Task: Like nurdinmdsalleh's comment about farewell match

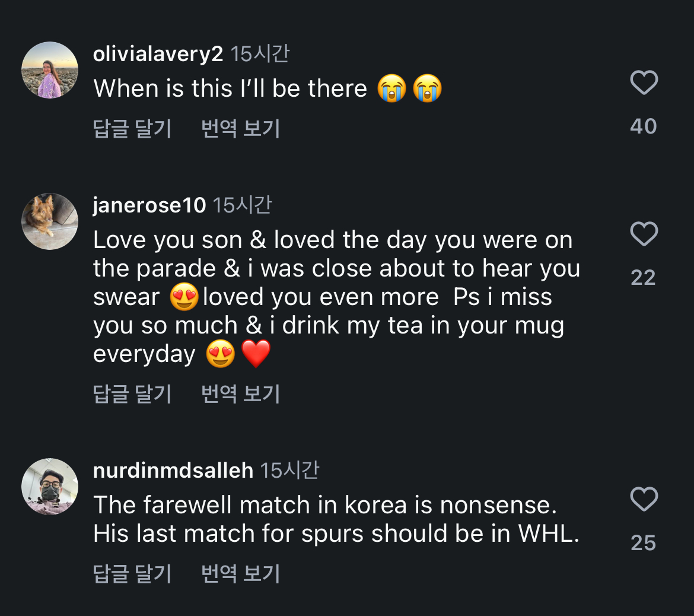Action: pyautogui.click(x=644, y=499)
